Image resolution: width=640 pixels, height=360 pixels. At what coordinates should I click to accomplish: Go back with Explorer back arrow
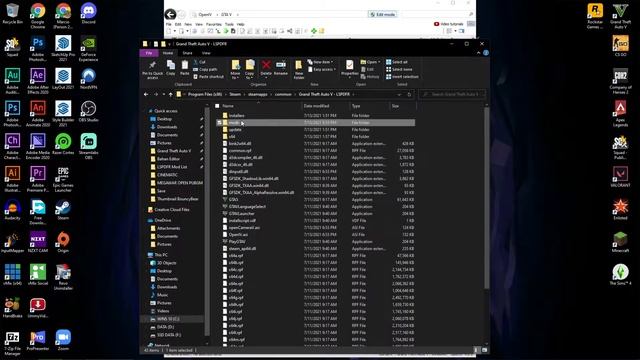click(x=146, y=94)
